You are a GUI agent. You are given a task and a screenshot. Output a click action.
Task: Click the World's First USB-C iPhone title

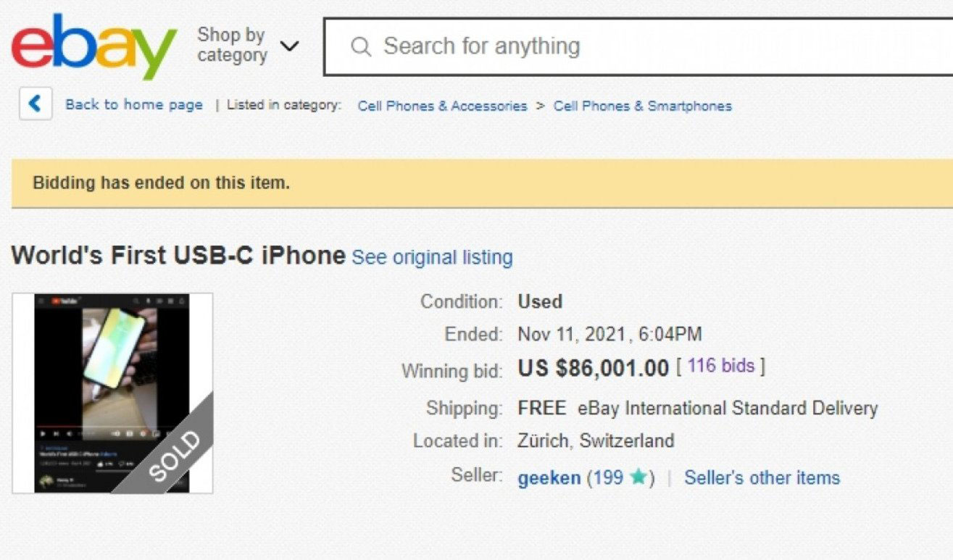coord(178,256)
